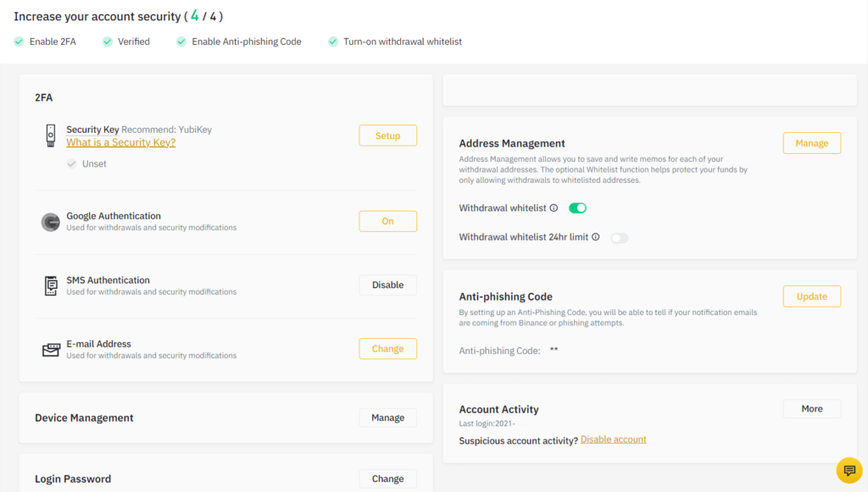Toggle the Withdrawal whitelist switch off

point(577,208)
